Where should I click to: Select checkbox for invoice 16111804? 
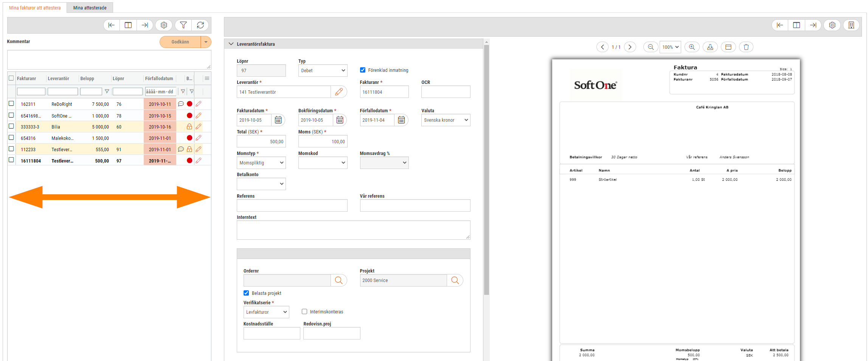[x=11, y=160]
